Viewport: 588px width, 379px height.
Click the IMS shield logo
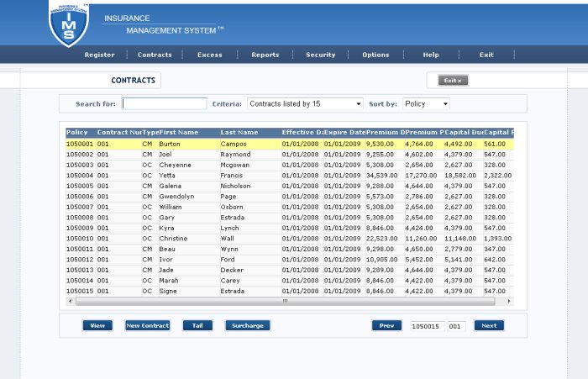pyautogui.click(x=69, y=24)
